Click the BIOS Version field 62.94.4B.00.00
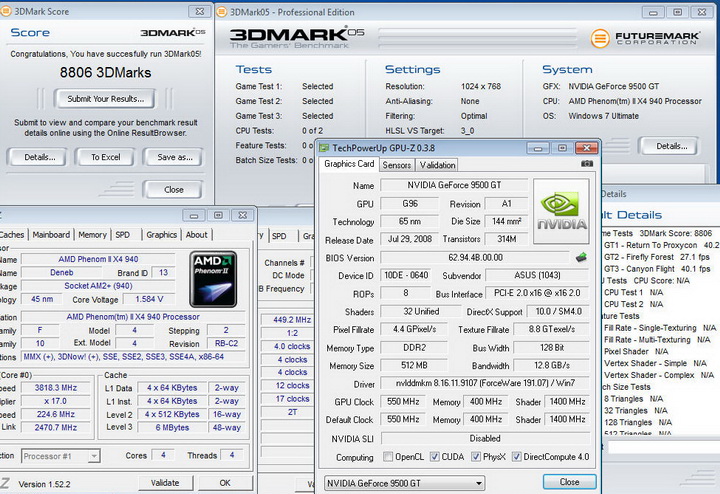The height and width of the screenshot is (494, 720). pyautogui.click(x=475, y=258)
